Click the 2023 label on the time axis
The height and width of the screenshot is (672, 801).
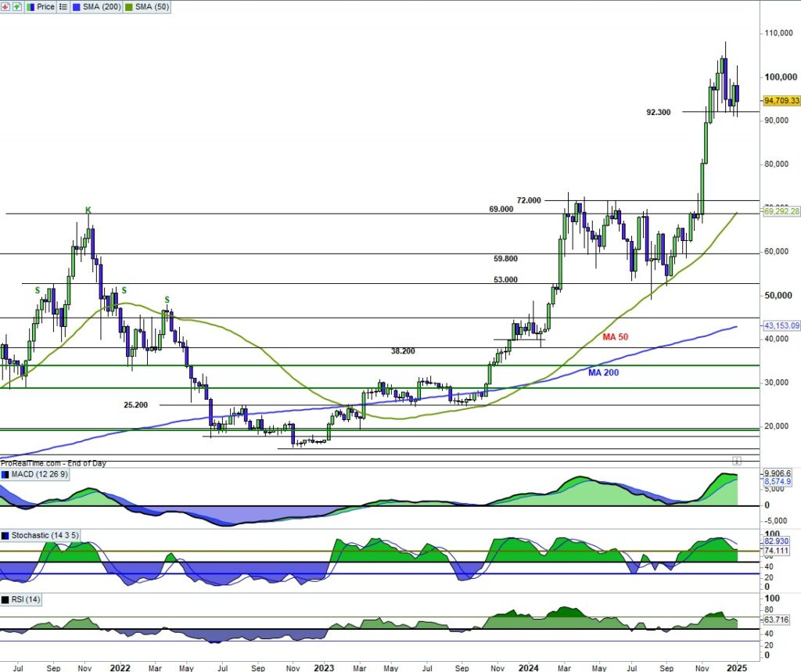coord(323,668)
